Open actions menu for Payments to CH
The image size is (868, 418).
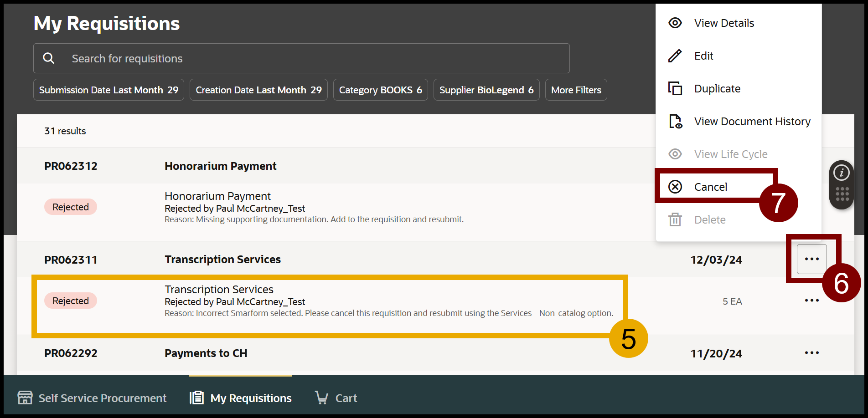tap(811, 353)
